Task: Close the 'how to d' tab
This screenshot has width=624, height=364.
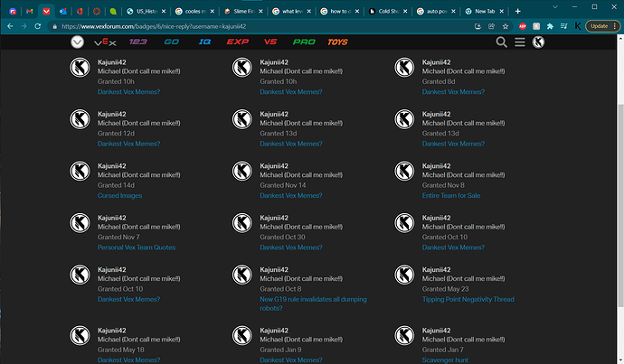Action: point(357,11)
